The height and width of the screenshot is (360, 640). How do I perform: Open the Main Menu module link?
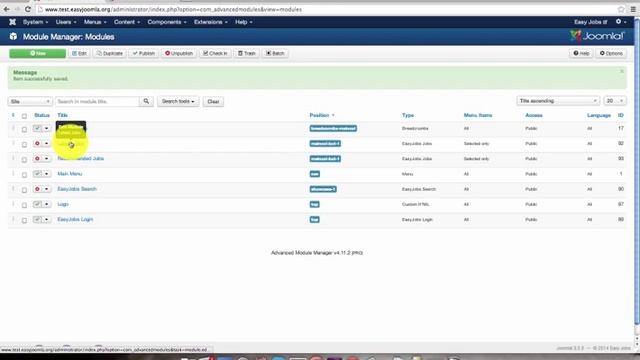70,174
